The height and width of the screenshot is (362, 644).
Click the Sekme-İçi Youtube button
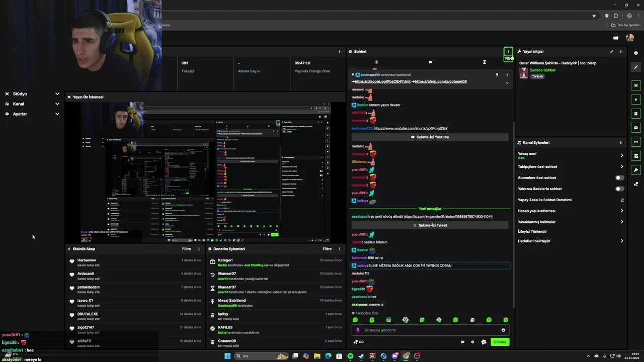(430, 137)
